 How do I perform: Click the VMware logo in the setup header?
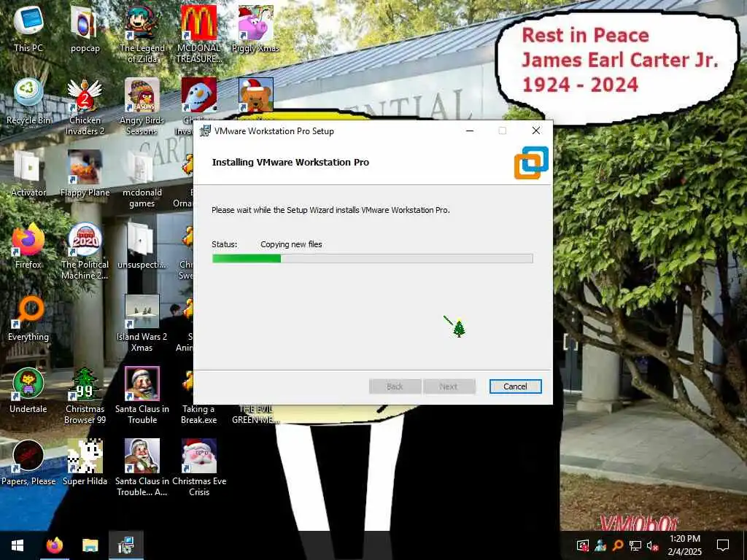(531, 163)
